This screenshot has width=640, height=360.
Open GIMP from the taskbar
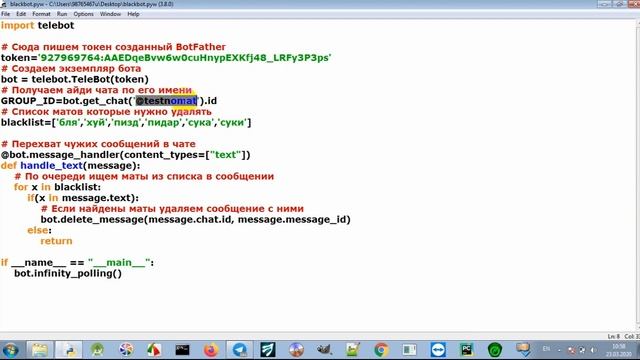click(324, 350)
